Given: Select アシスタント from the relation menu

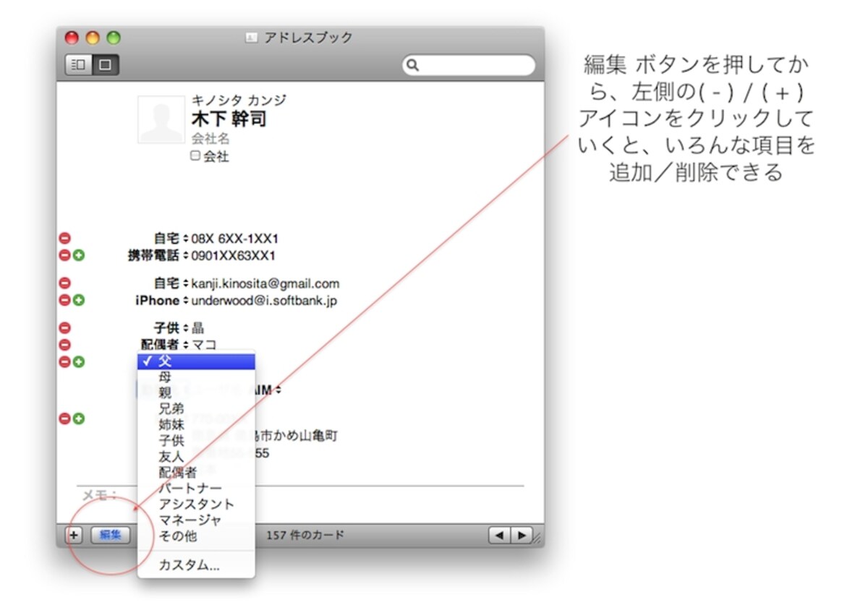Looking at the screenshot, I should click(x=196, y=505).
